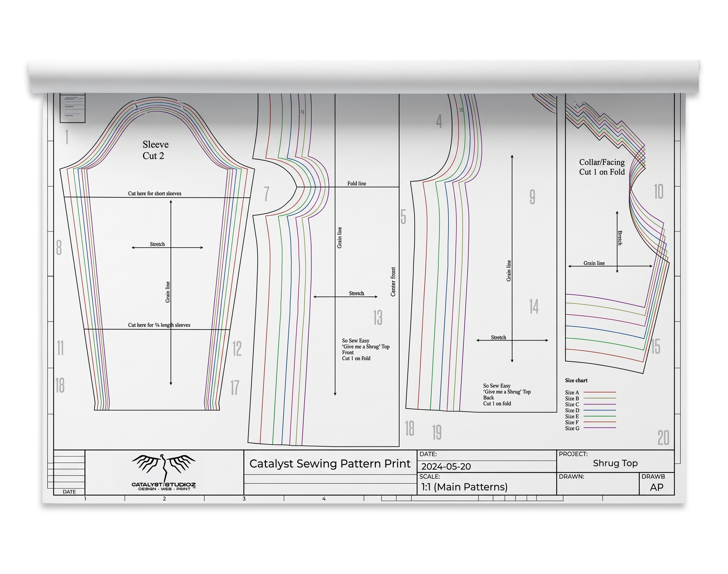Click 'Cut here for ¾ length sleeves' text

pos(159,325)
